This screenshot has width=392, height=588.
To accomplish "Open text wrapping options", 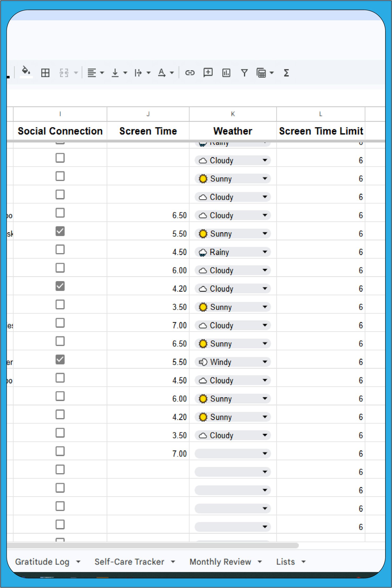I will (x=142, y=73).
